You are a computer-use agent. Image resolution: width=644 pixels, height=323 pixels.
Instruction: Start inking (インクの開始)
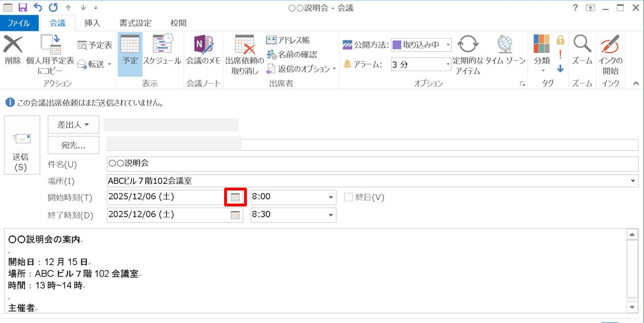(610, 45)
